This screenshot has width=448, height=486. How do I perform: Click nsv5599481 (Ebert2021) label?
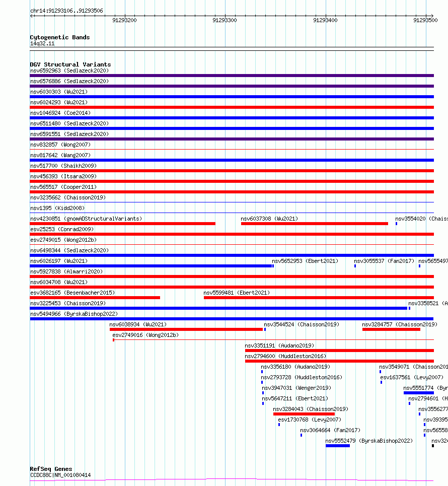click(237, 293)
